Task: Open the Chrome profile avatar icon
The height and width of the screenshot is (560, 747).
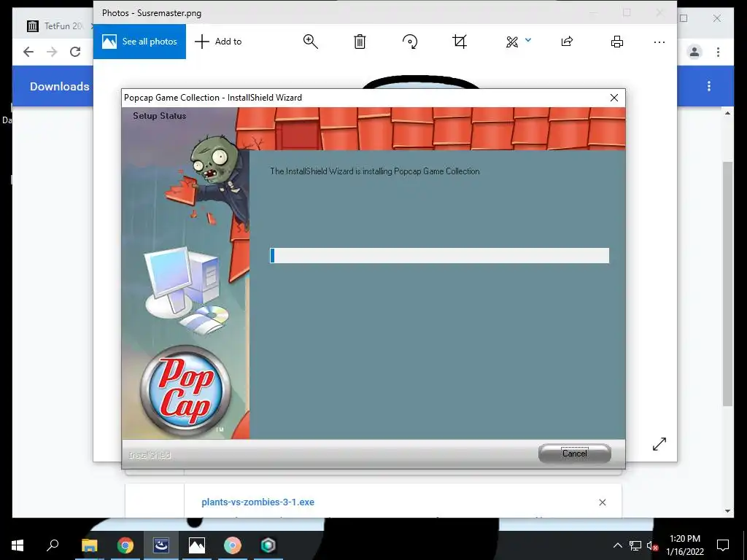Action: click(694, 52)
